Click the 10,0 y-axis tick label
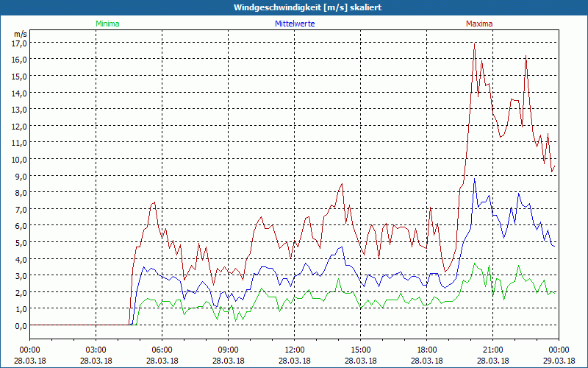This screenshot has height=368, width=588. click(x=19, y=159)
